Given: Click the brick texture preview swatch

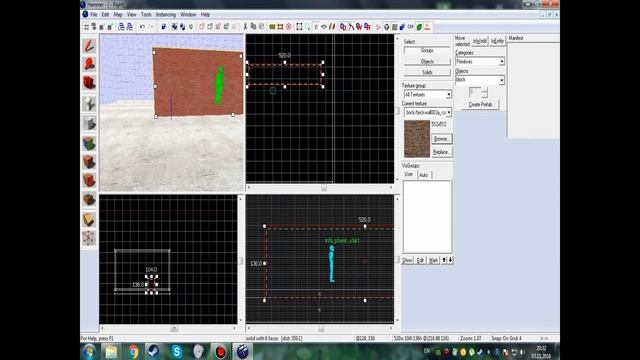Looking at the screenshot, I should coord(417,139).
